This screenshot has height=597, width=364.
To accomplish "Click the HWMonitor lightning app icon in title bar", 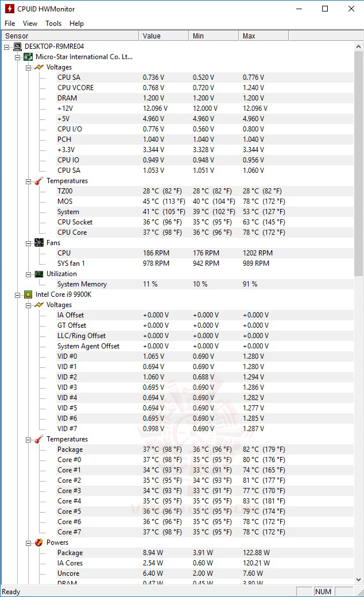I will point(10,9).
